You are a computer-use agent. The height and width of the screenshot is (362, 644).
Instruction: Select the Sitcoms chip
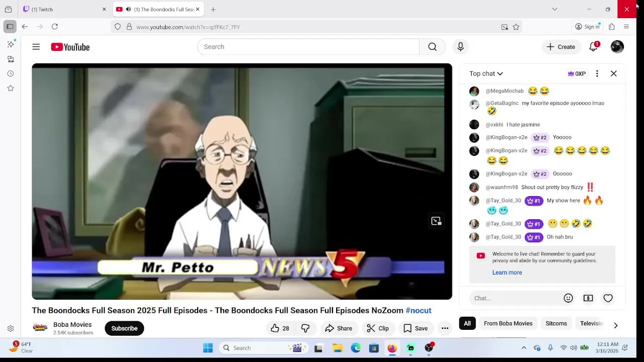pos(556,323)
